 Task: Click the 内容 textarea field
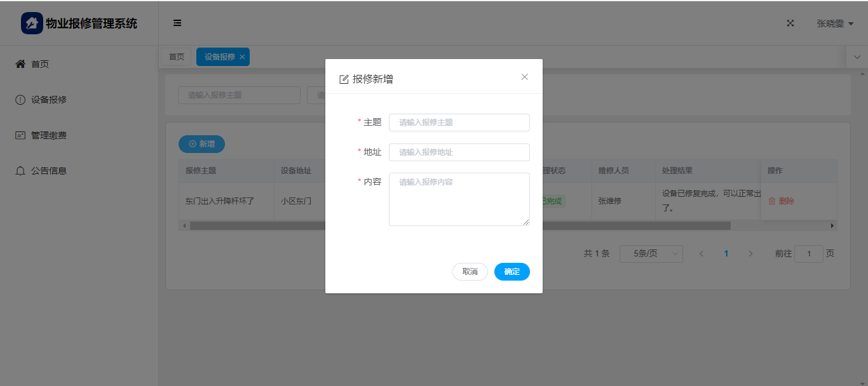click(x=459, y=199)
